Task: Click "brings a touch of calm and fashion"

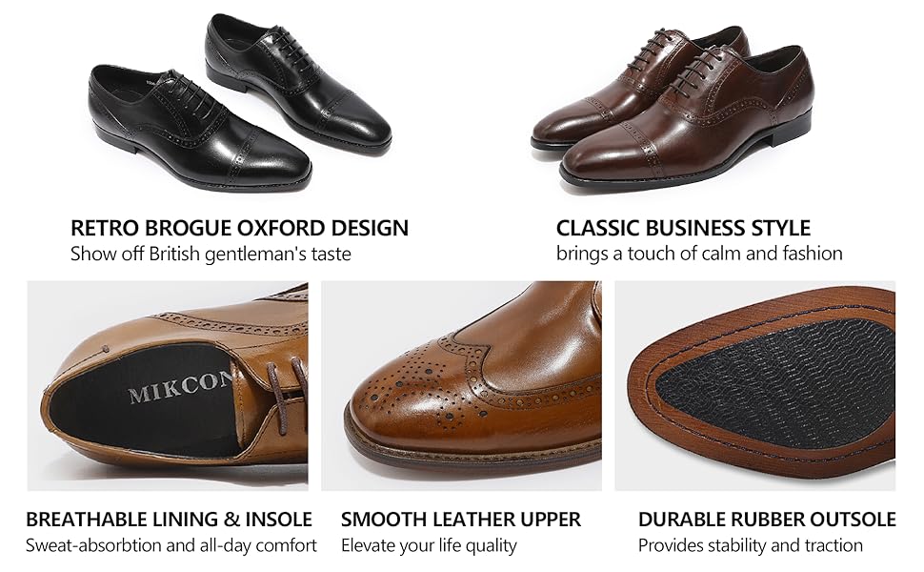Action: click(x=699, y=254)
